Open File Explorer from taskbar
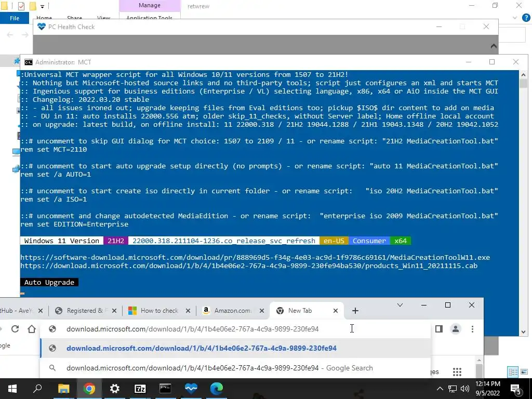The width and height of the screenshot is (532, 399). (x=63, y=389)
